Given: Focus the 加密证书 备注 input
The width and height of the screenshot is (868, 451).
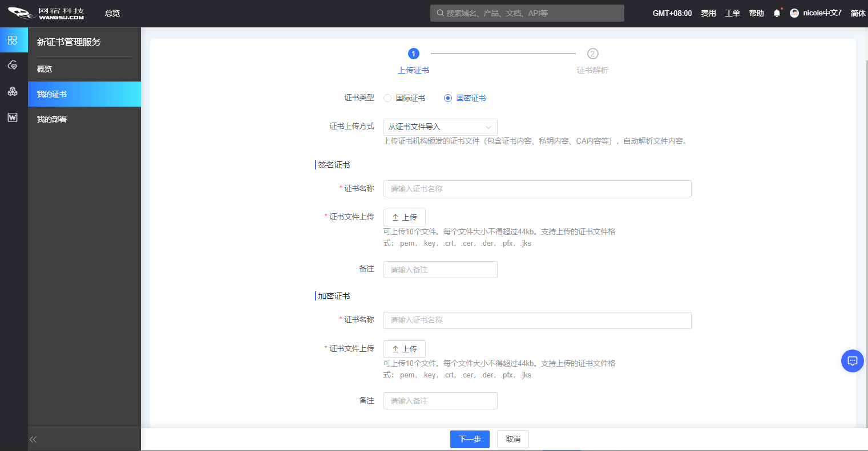Looking at the screenshot, I should coord(441,401).
